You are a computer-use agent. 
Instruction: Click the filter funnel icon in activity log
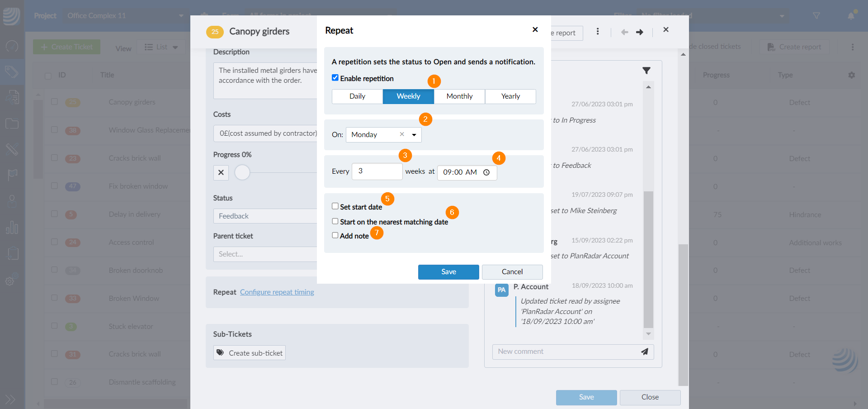coord(646,71)
